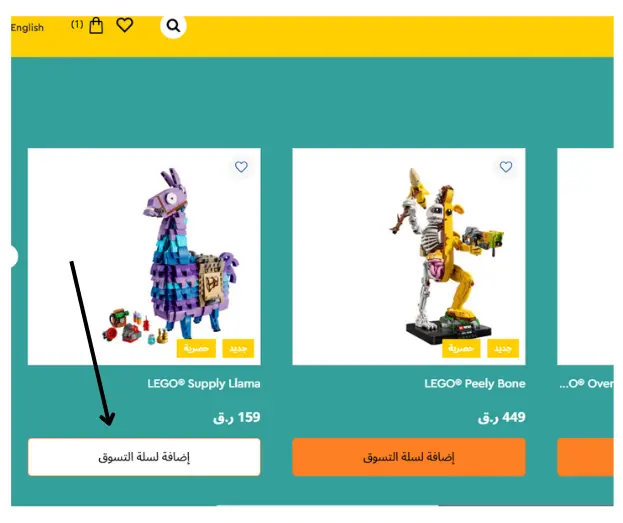Open the LEGO Supply Llama title link
This screenshot has width=623, height=523.
[x=204, y=384]
